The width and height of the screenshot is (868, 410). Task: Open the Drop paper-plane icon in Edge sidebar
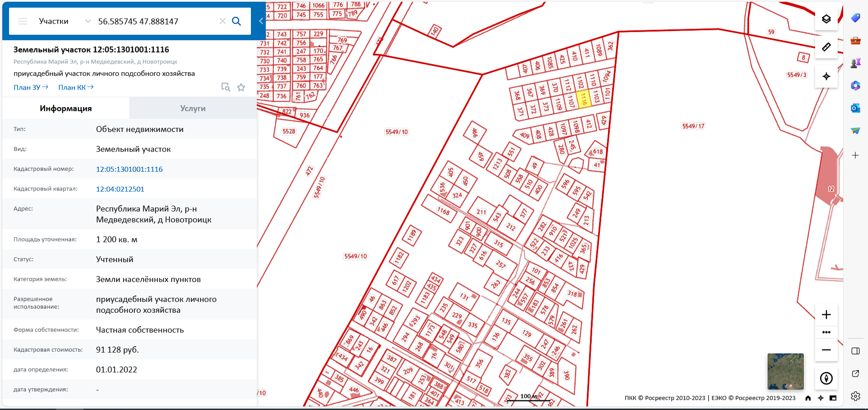[855, 131]
